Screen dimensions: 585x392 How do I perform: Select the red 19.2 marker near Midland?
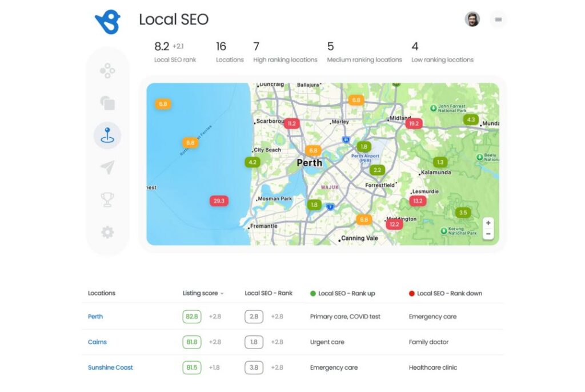[x=414, y=123]
